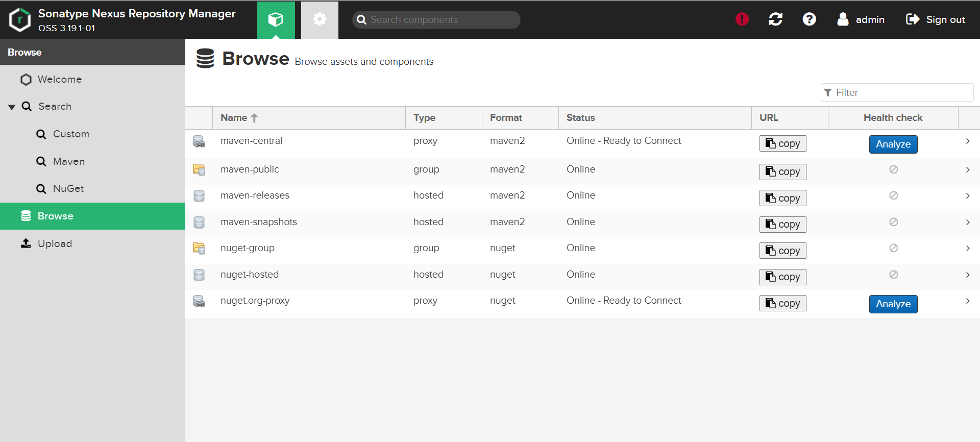Expand maven-public row chevron

[968, 169]
